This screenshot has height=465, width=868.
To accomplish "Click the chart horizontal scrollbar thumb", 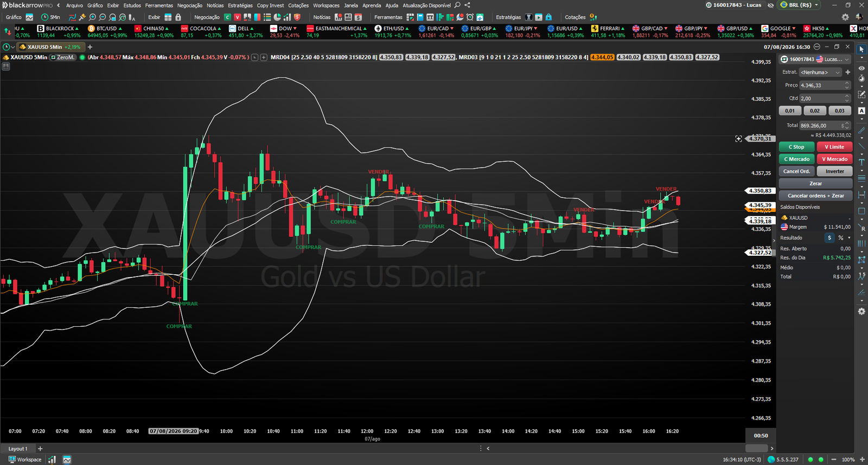I will tap(756, 448).
